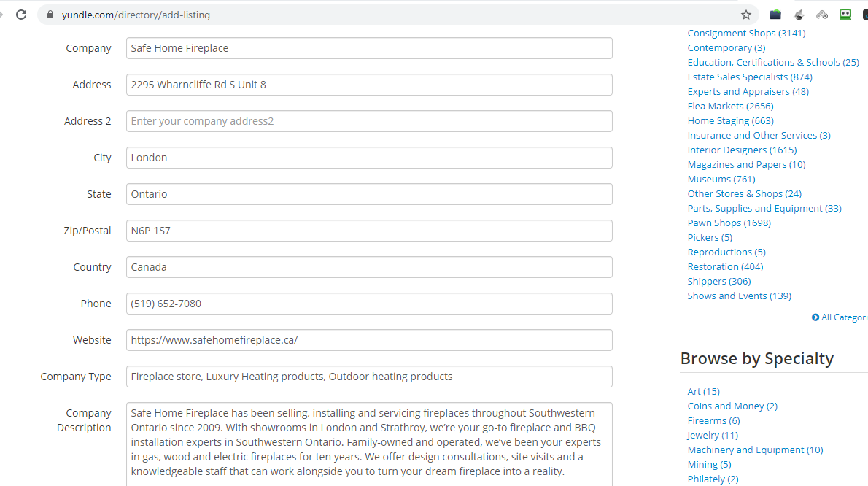Click the Website URL field
Viewport: 868px width, 486px height.
coord(369,340)
